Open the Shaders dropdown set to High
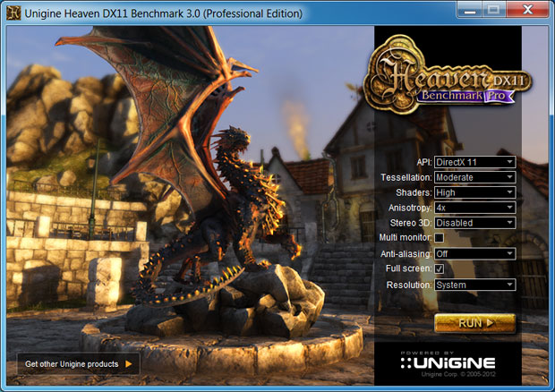The width and height of the screenshot is (555, 392). click(474, 192)
